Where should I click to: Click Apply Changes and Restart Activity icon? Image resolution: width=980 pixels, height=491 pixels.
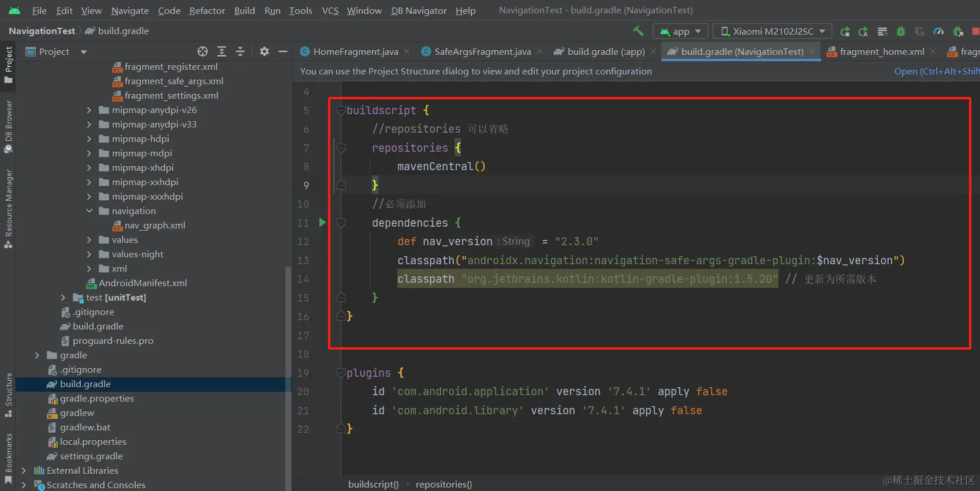[863, 32]
